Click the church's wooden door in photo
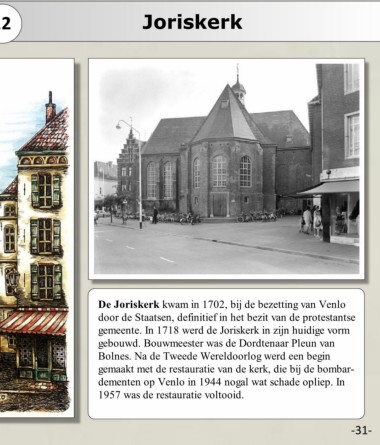The height and width of the screenshot is (445, 380). 219,204
